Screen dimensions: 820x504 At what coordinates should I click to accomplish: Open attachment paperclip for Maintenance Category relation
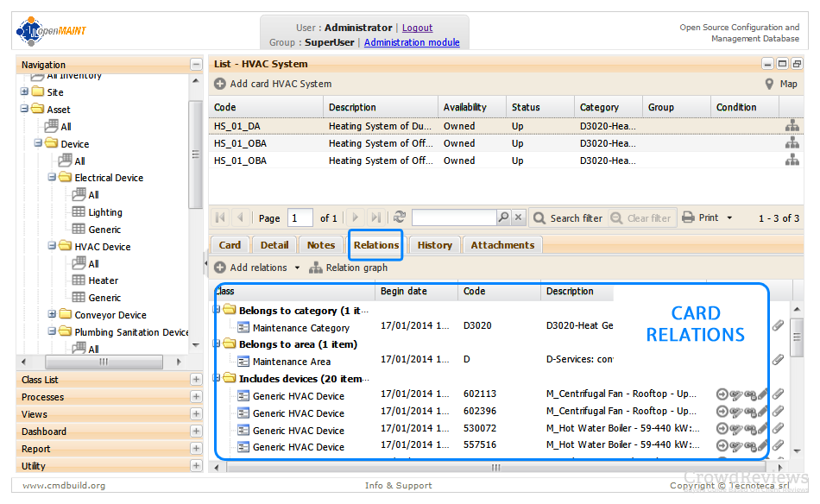pyautogui.click(x=779, y=325)
